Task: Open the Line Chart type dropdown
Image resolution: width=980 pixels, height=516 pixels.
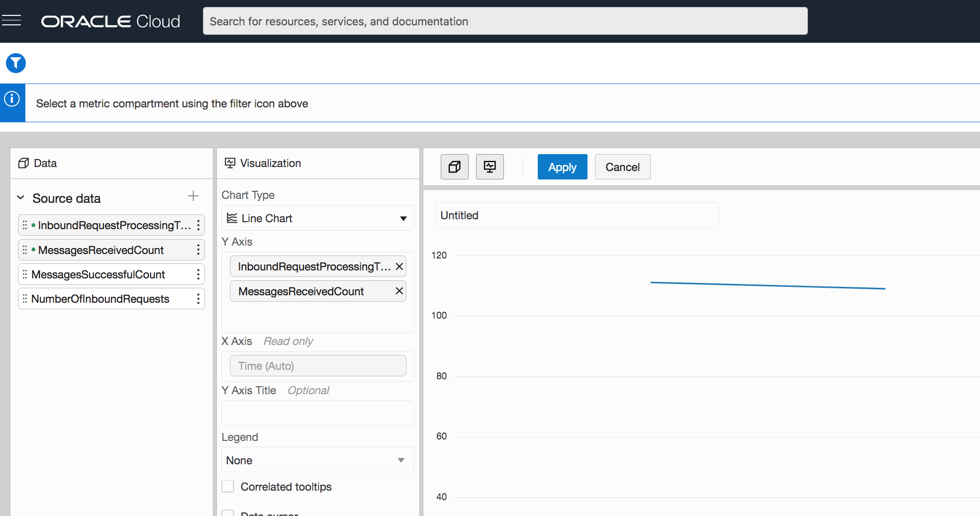Action: 317,218
